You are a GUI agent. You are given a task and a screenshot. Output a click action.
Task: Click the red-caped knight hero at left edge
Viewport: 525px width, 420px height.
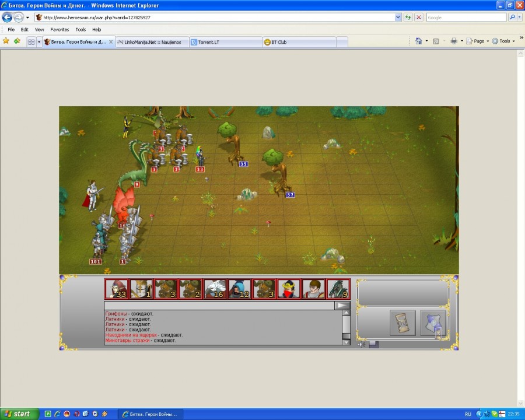(x=92, y=195)
